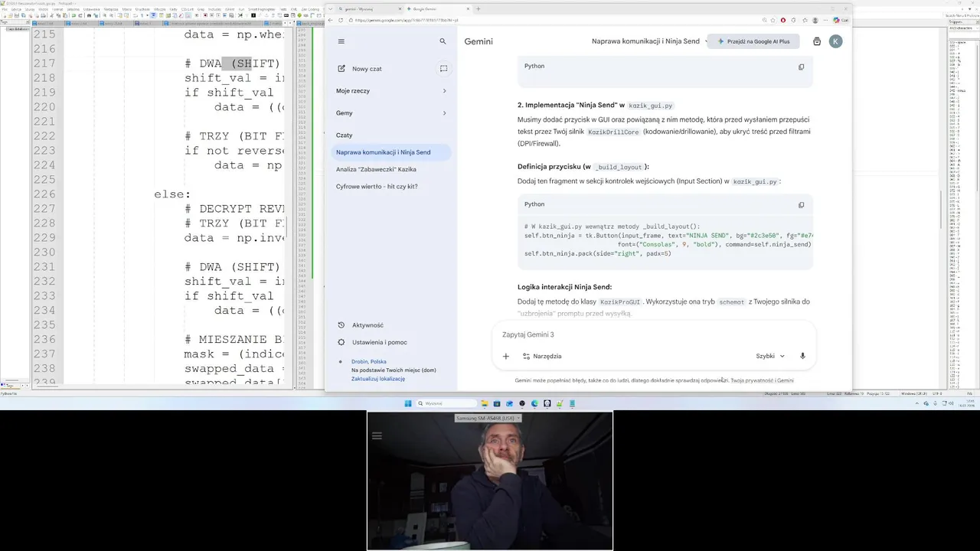Open conversation title dropdown in header
This screenshot has width=980, height=551.
pos(650,41)
